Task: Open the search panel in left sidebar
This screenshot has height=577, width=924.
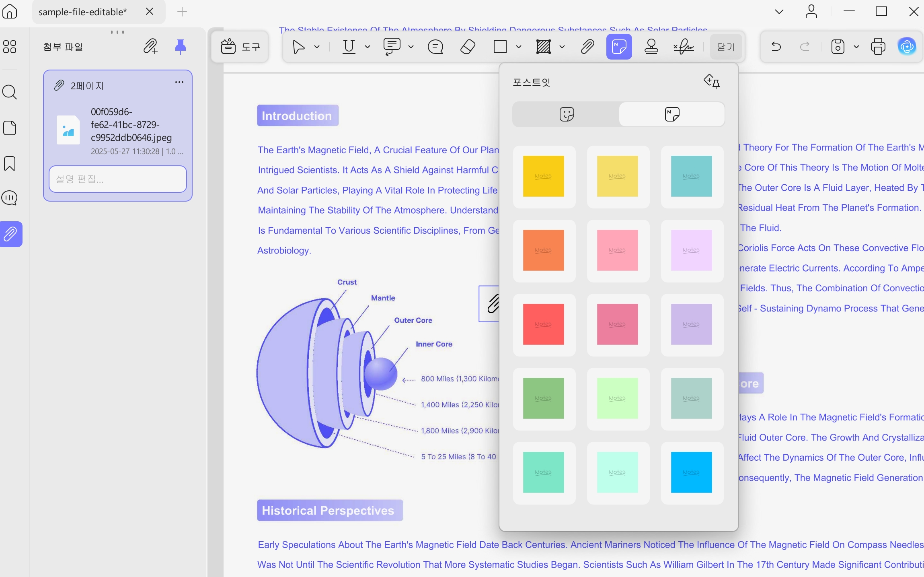Action: click(10, 93)
